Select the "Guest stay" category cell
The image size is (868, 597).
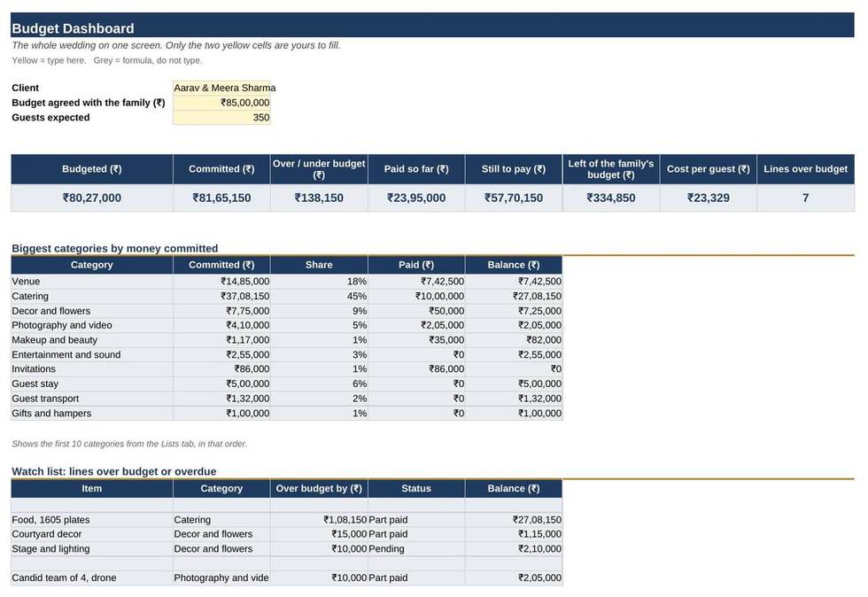tap(92, 384)
